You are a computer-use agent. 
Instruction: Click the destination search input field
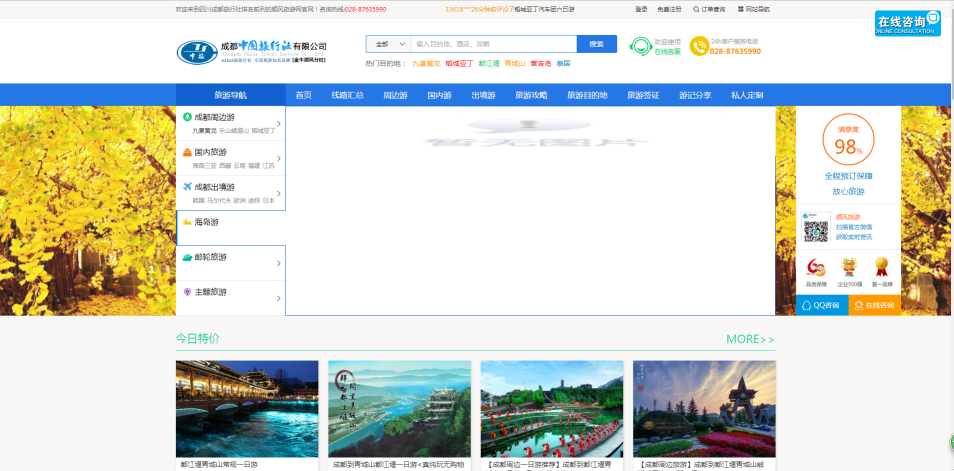point(493,44)
